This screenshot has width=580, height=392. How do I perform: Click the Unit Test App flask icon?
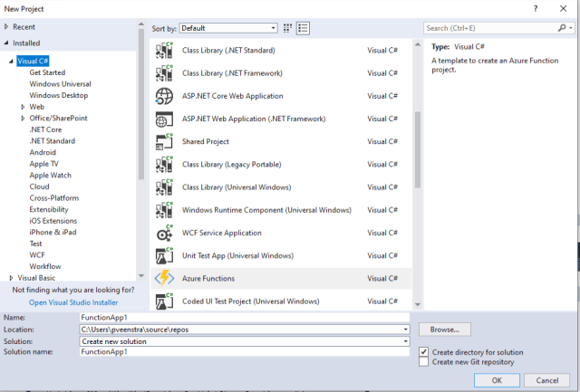(164, 255)
